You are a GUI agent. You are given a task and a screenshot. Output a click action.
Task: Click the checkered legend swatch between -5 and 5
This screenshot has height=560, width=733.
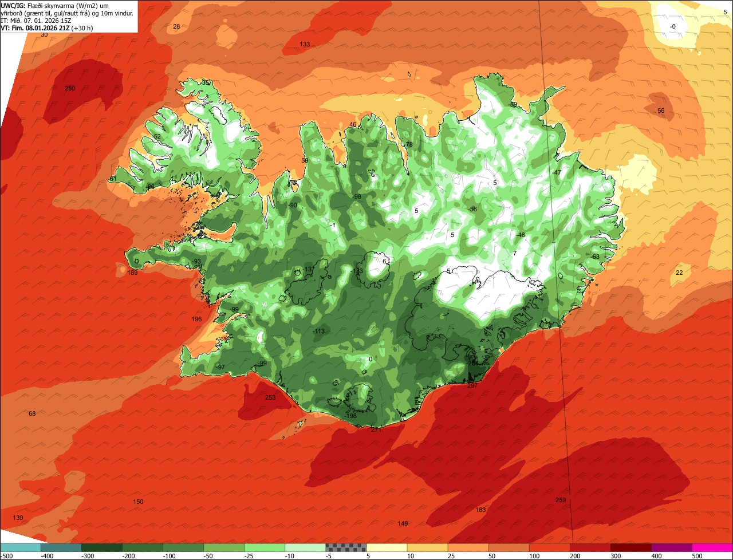(345, 547)
